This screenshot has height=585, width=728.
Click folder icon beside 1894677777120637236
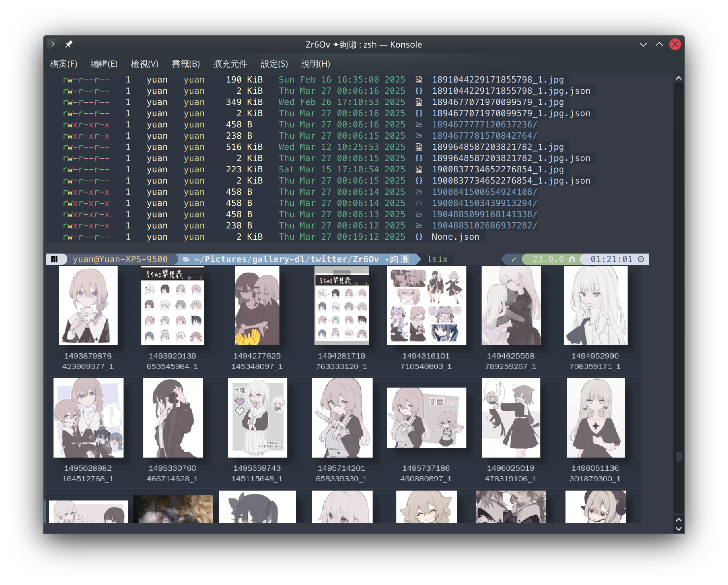(419, 124)
